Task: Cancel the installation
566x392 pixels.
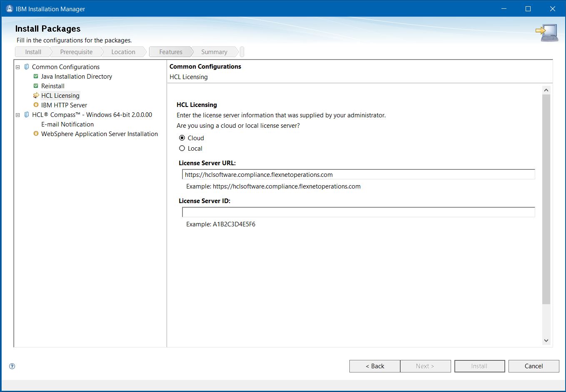Action: [x=534, y=366]
